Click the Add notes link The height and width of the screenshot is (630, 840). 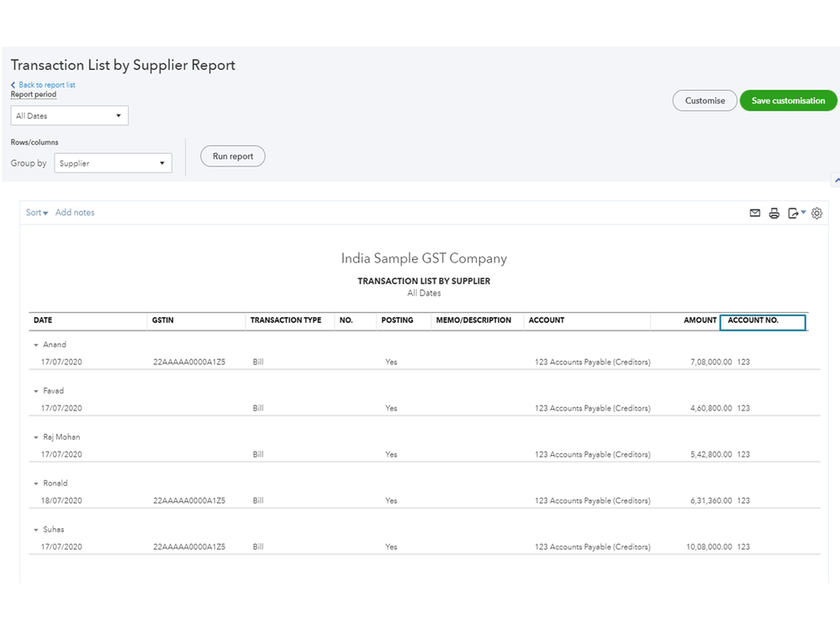[75, 213]
